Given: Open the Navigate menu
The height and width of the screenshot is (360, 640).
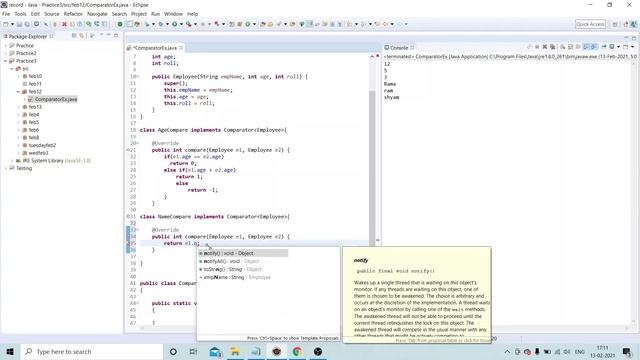Looking at the screenshot, I should click(x=97, y=14).
